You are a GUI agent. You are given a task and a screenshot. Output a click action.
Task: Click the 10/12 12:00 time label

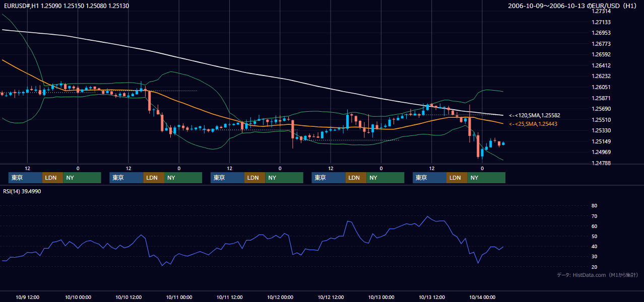tap(331, 297)
